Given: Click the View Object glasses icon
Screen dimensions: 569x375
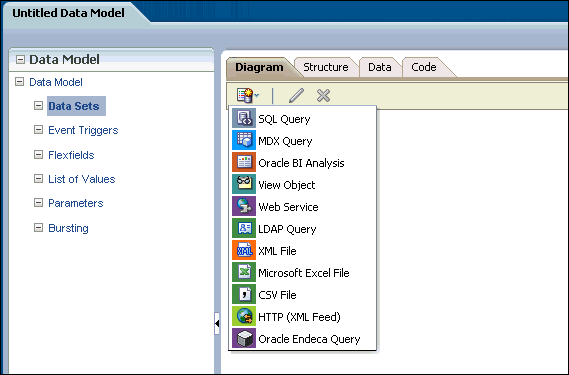Looking at the screenshot, I should pyautogui.click(x=244, y=184).
